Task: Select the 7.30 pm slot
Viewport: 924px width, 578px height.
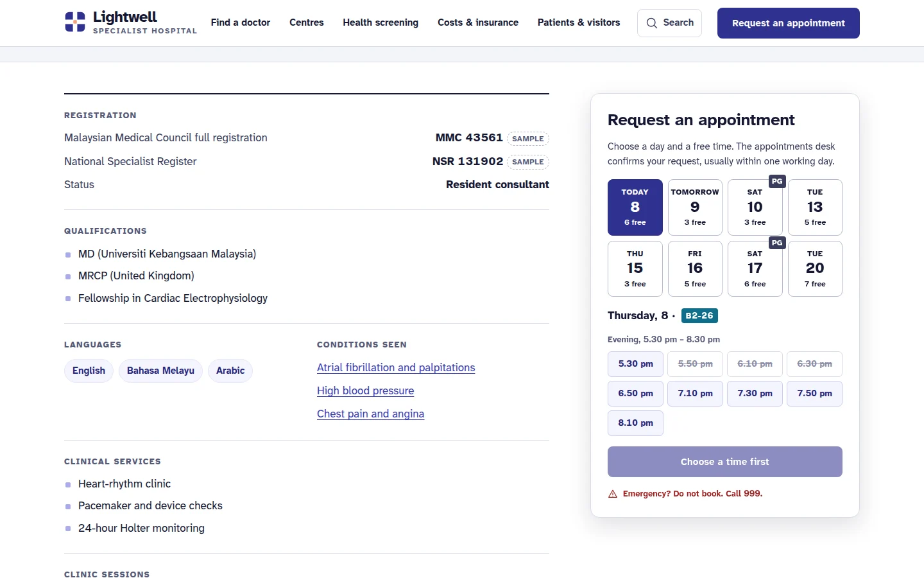Action: click(755, 394)
